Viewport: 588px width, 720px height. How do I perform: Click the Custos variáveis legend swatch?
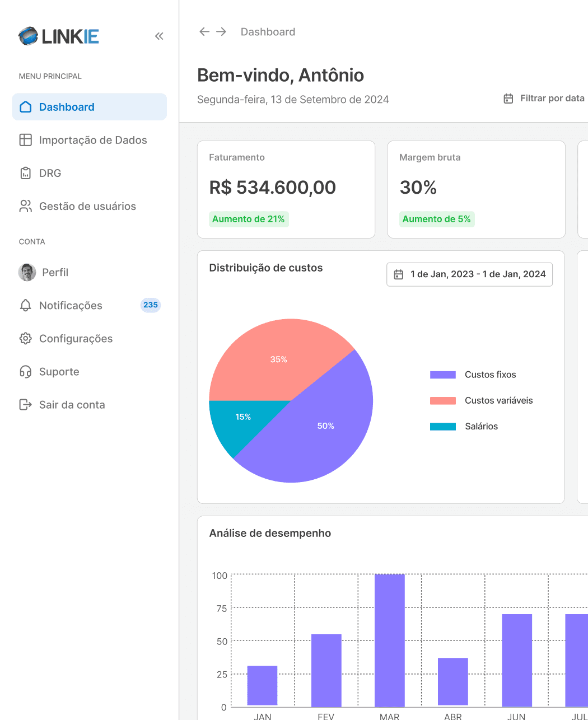tap(443, 400)
